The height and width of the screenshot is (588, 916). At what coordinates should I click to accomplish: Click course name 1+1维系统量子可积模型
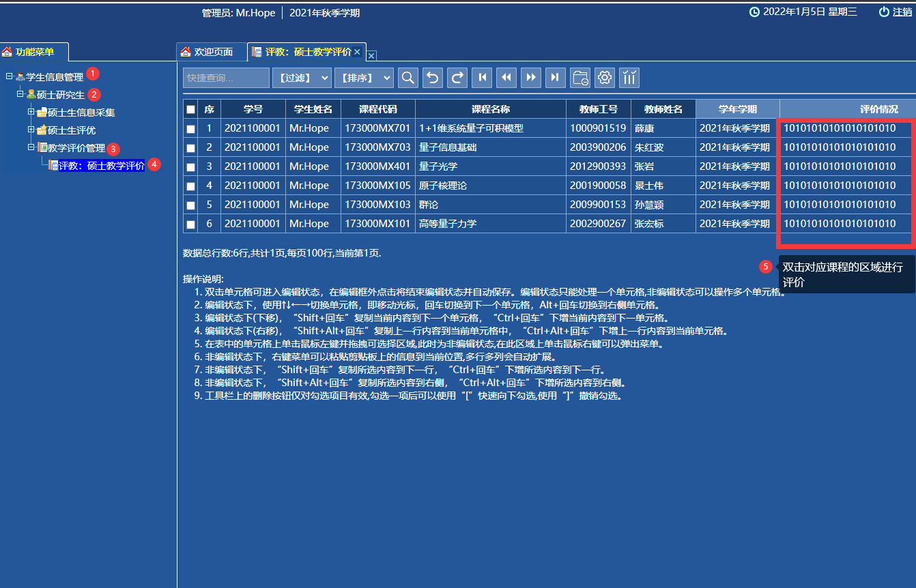[472, 128]
